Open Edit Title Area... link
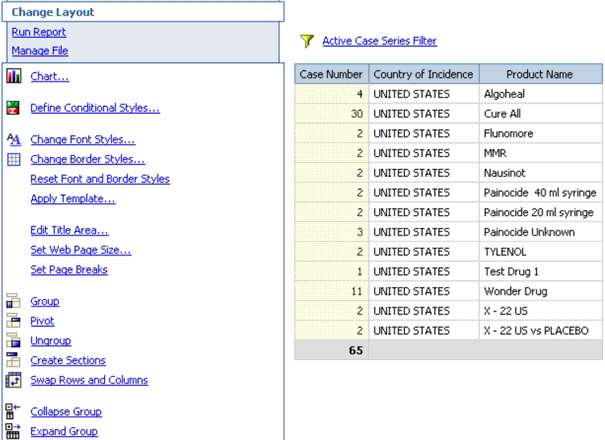Image resolution: width=605 pixels, height=440 pixels. click(x=69, y=230)
